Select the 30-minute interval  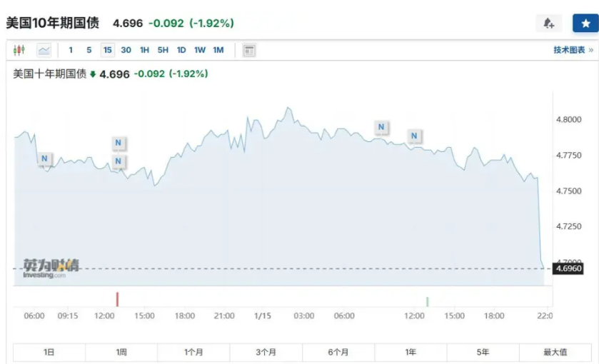pyautogui.click(x=126, y=50)
